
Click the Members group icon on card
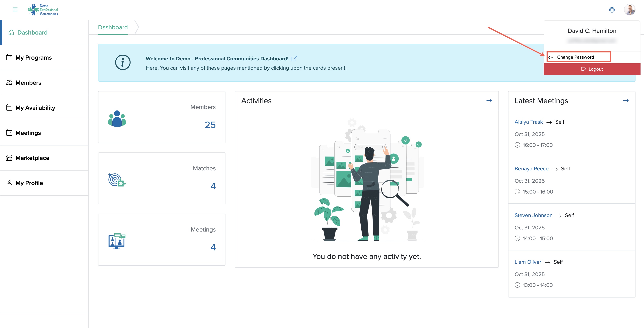pos(117,119)
